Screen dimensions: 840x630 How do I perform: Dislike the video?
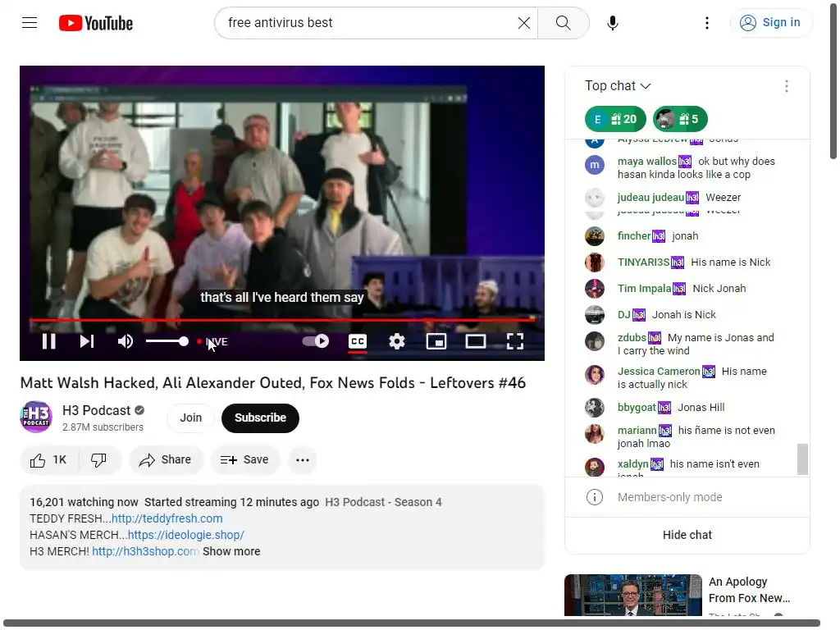click(99, 459)
